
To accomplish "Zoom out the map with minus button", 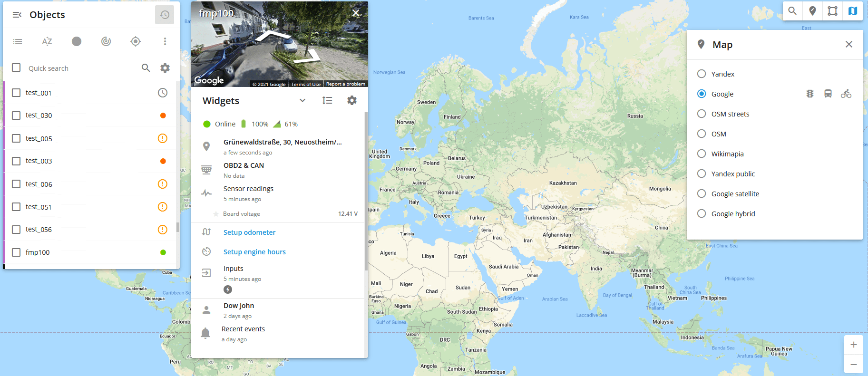I will pos(854,364).
